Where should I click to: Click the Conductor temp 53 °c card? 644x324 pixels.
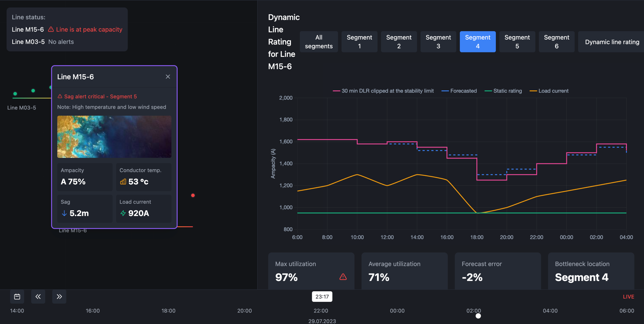coord(144,177)
